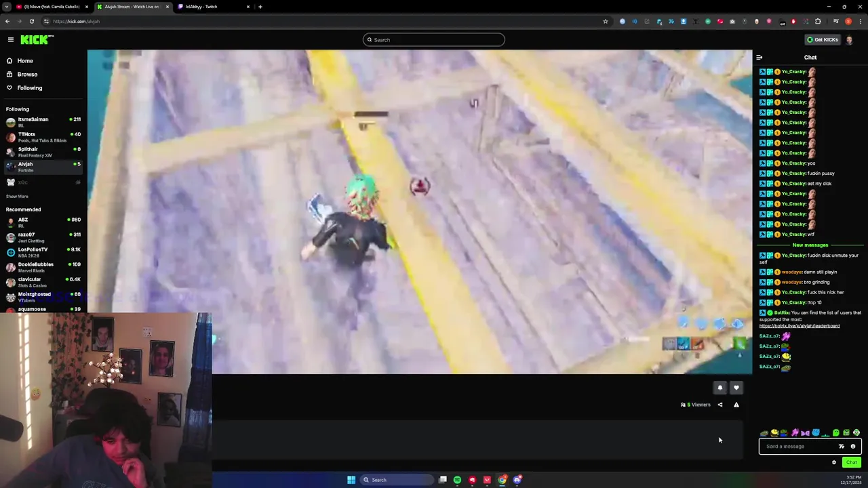This screenshot has width=868, height=488.
Task: Open the tab search dropdown arrow
Action: (x=5, y=7)
